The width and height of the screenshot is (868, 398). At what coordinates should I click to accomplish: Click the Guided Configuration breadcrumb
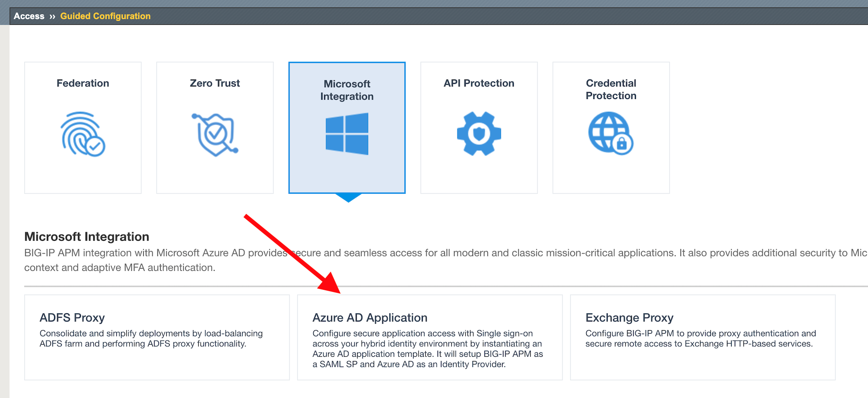click(x=105, y=16)
